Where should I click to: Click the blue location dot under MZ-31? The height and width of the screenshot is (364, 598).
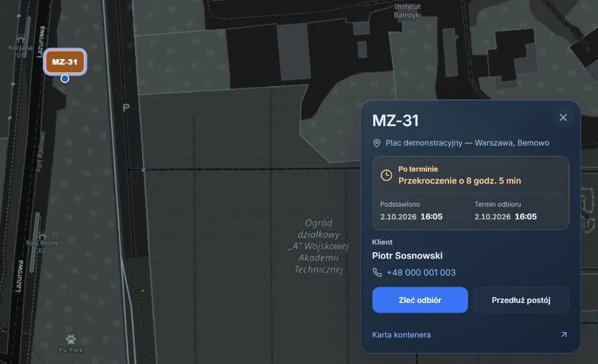65,79
